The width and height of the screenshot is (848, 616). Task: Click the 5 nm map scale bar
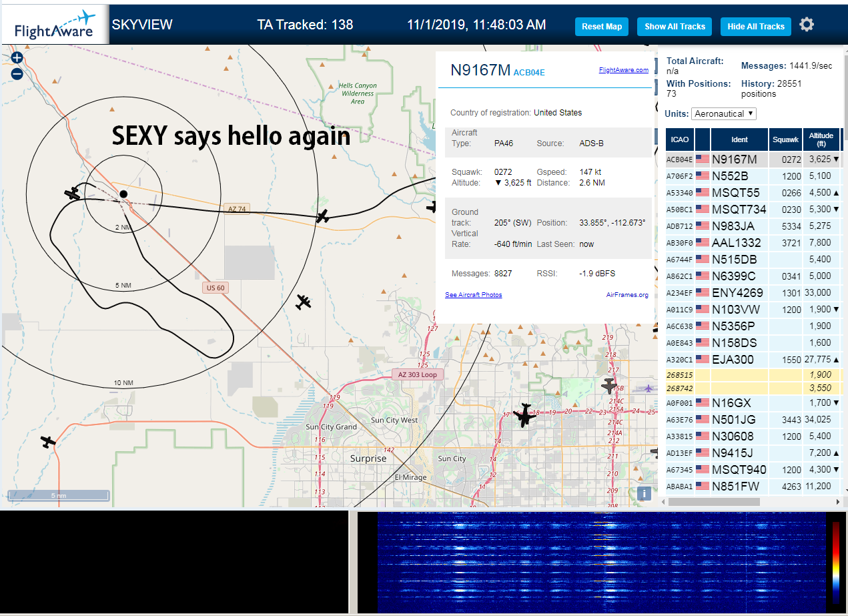[x=59, y=495]
